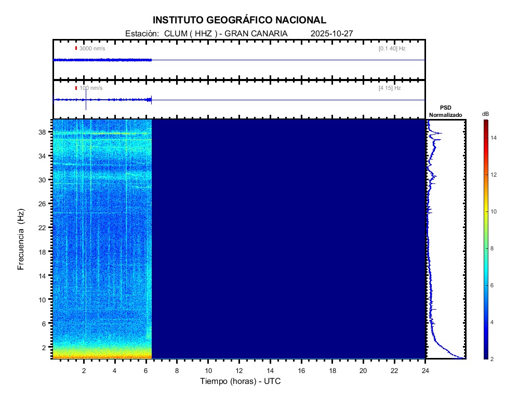The height and width of the screenshot is (399, 532).
Task: Click the dB label above the colorbar
Action: pos(485,114)
